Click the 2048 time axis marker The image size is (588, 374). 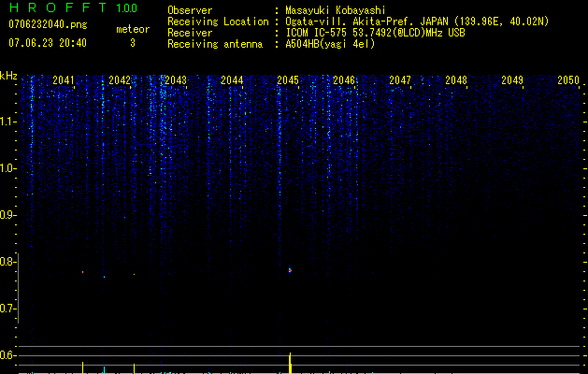click(456, 80)
